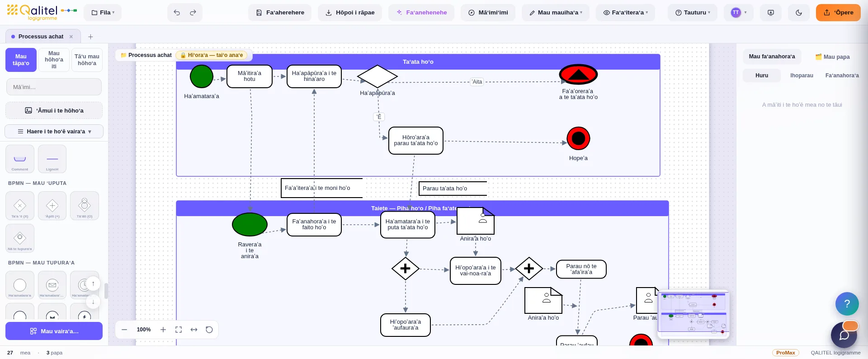Click reset view rotate icon
The height and width of the screenshot is (359, 868).
[209, 330]
